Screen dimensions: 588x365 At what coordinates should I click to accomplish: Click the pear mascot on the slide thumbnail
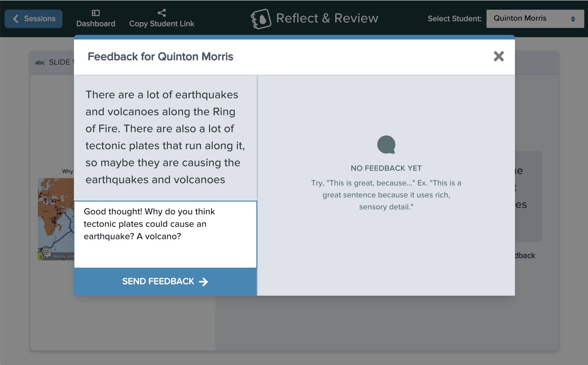tap(45, 253)
